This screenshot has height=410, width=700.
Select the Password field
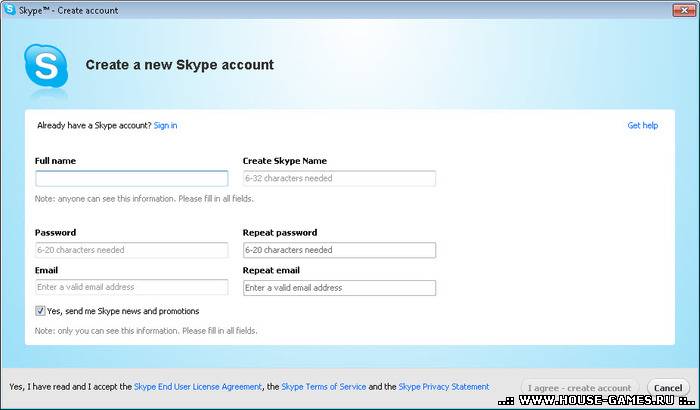tap(132, 250)
